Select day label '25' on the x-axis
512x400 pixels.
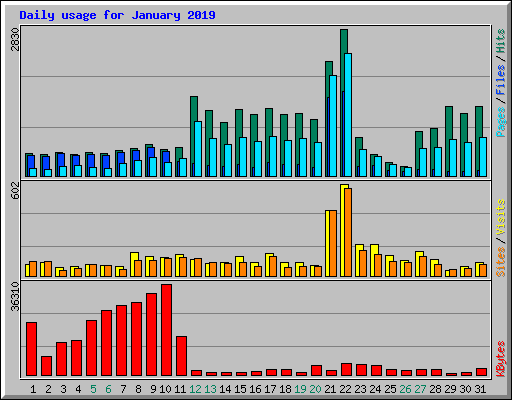click(391, 389)
